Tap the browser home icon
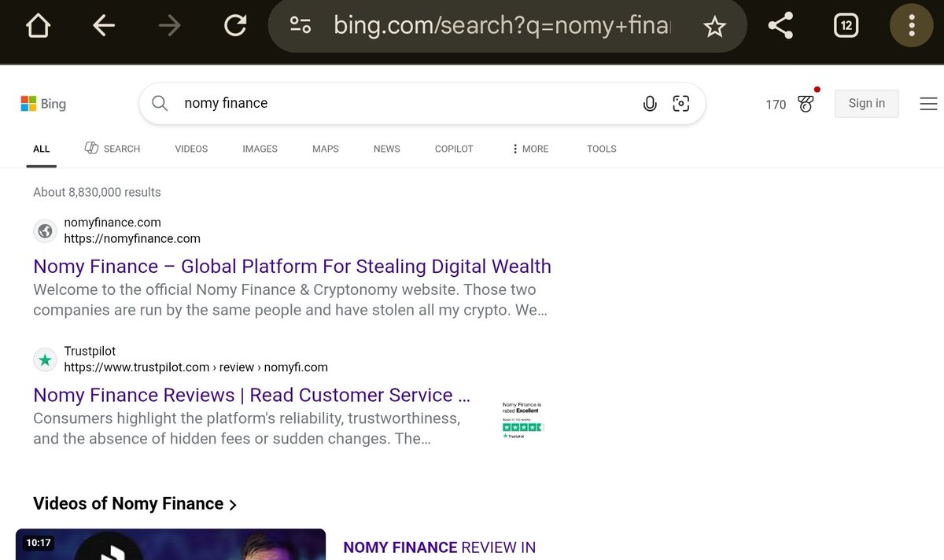Screen dimensions: 944x560 38,26
